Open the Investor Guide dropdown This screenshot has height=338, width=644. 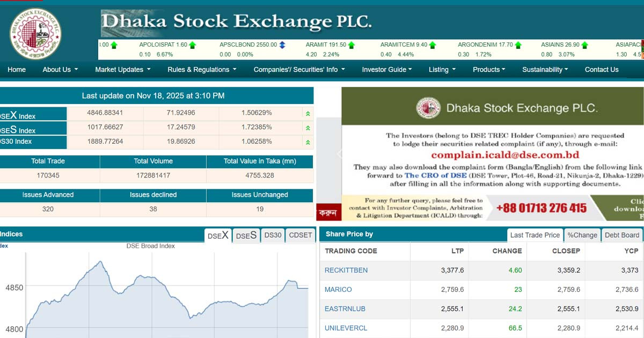point(386,70)
